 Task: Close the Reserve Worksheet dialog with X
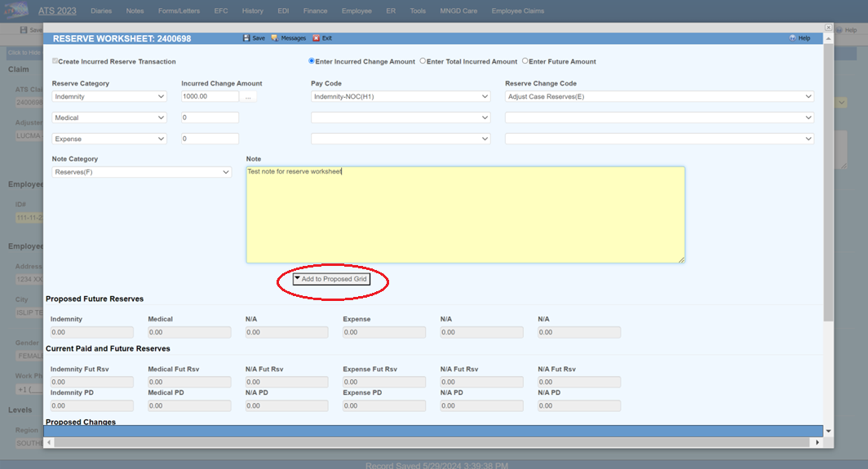coord(828,27)
